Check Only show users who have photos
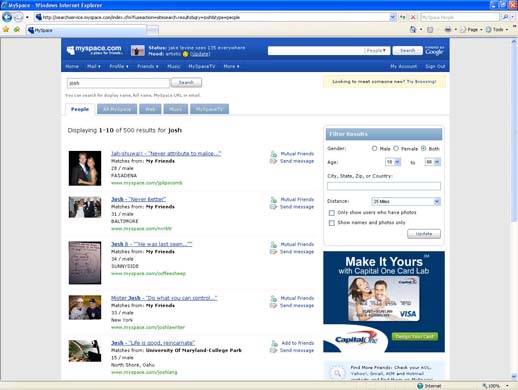518x390 pixels. [332, 213]
